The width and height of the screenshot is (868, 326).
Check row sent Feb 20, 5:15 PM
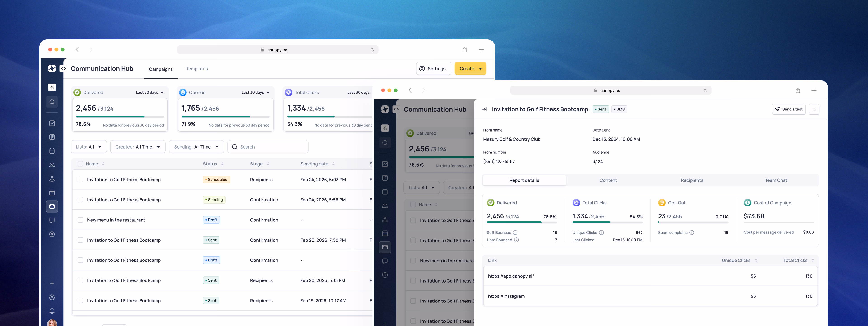(x=80, y=280)
